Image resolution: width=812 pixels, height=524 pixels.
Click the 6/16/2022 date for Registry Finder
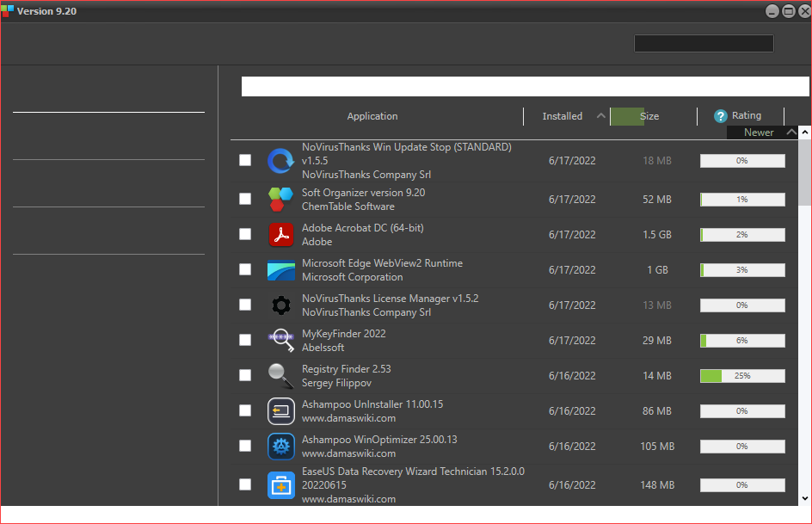pos(572,376)
